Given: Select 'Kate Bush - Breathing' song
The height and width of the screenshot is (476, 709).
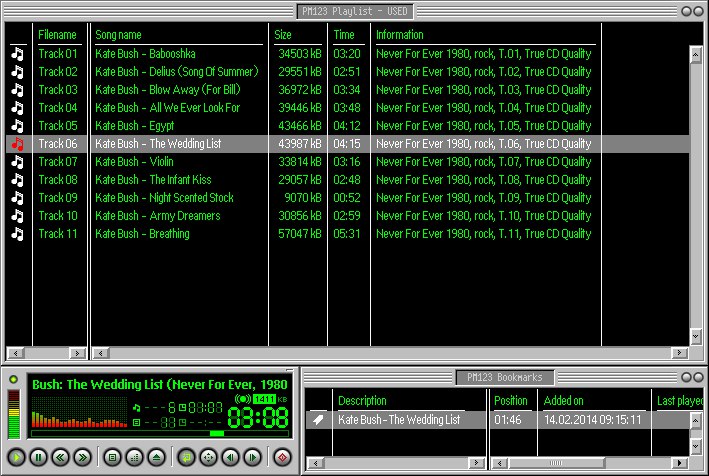Looking at the screenshot, I should [x=142, y=234].
